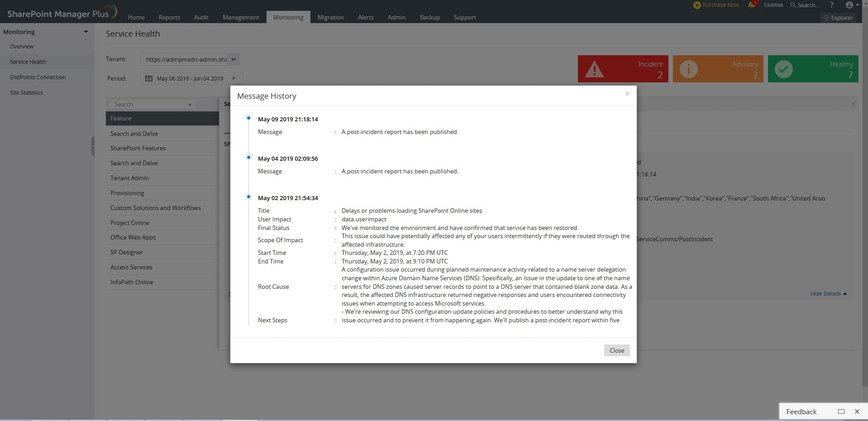868x421 pixels.
Task: Select InfoPath Online feature
Action: click(x=162, y=282)
